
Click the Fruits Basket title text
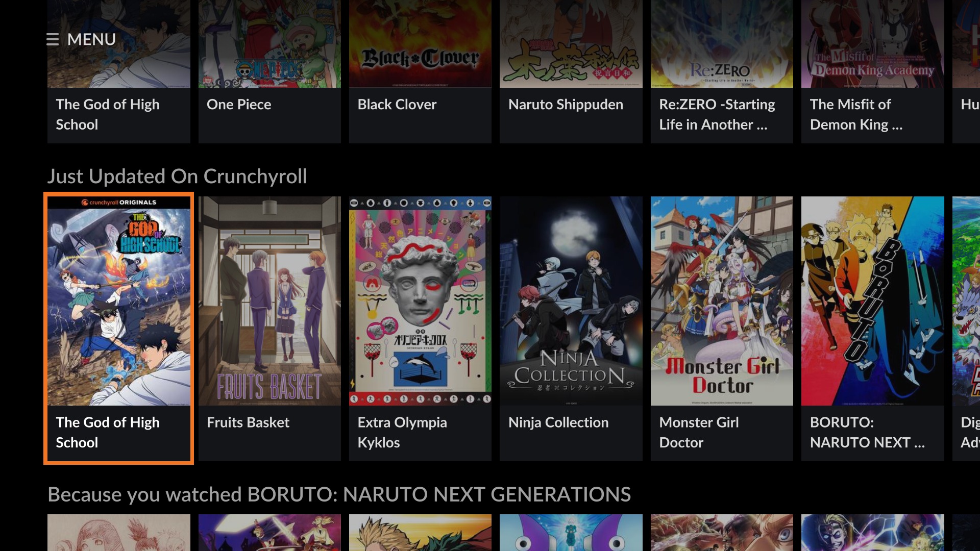tap(248, 422)
